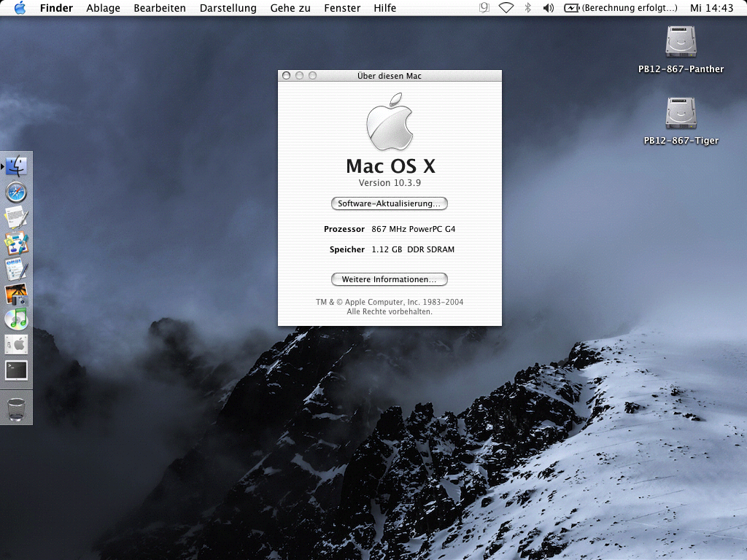Click the Apple logo in About window
This screenshot has width=747, height=560.
pos(390,122)
